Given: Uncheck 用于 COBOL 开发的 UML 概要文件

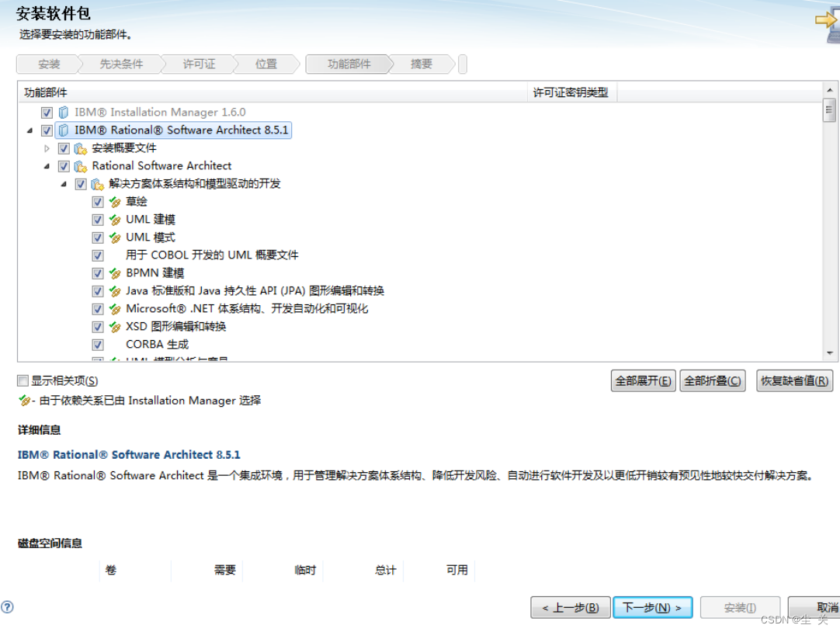Looking at the screenshot, I should point(98,255).
